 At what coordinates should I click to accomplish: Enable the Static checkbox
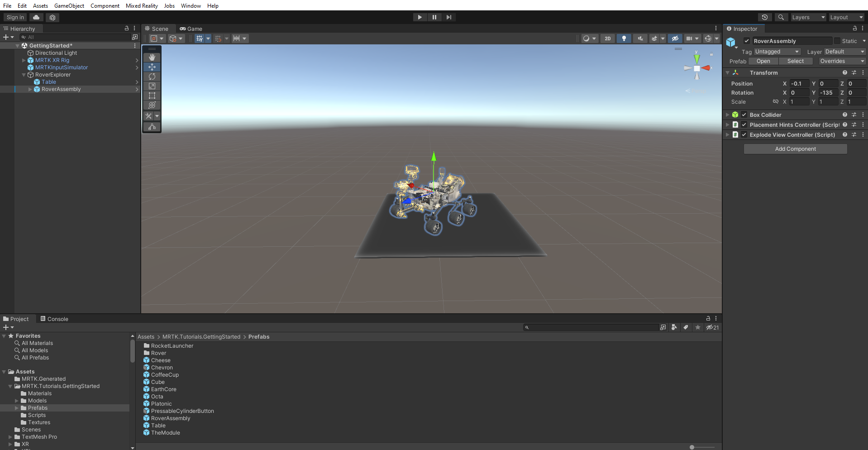click(837, 41)
